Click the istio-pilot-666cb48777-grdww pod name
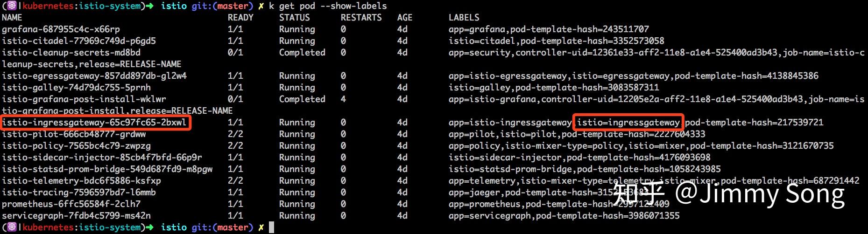Image resolution: width=868 pixels, height=234 pixels. point(74,134)
